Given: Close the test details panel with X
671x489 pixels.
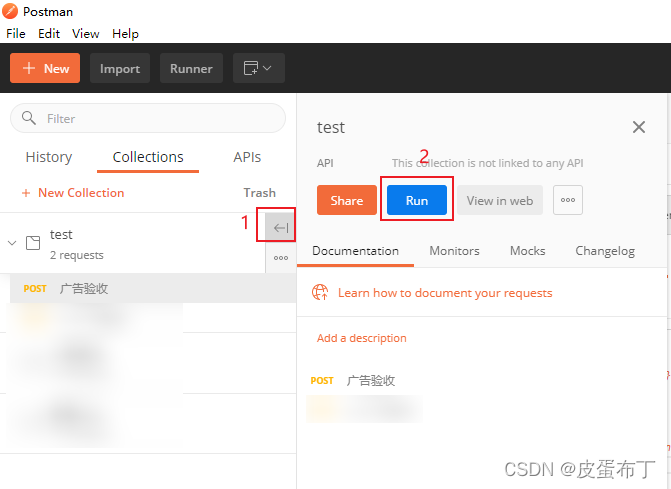Looking at the screenshot, I should click(x=638, y=127).
